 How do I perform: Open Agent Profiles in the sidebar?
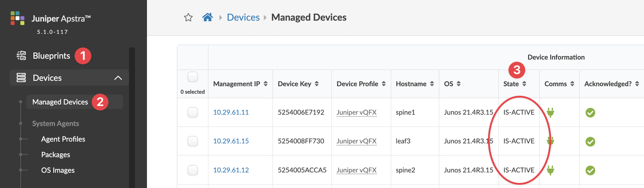(63, 139)
